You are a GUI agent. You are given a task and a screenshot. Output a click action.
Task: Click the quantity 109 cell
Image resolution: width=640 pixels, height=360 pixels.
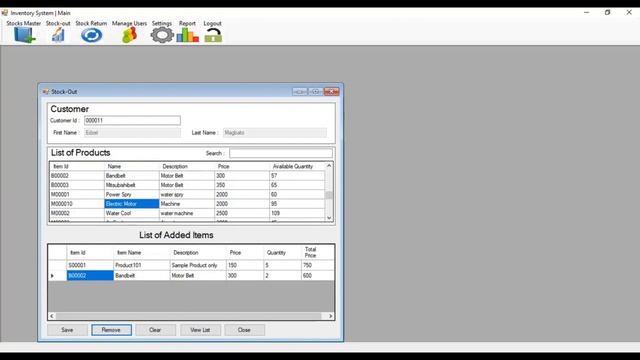(x=297, y=213)
